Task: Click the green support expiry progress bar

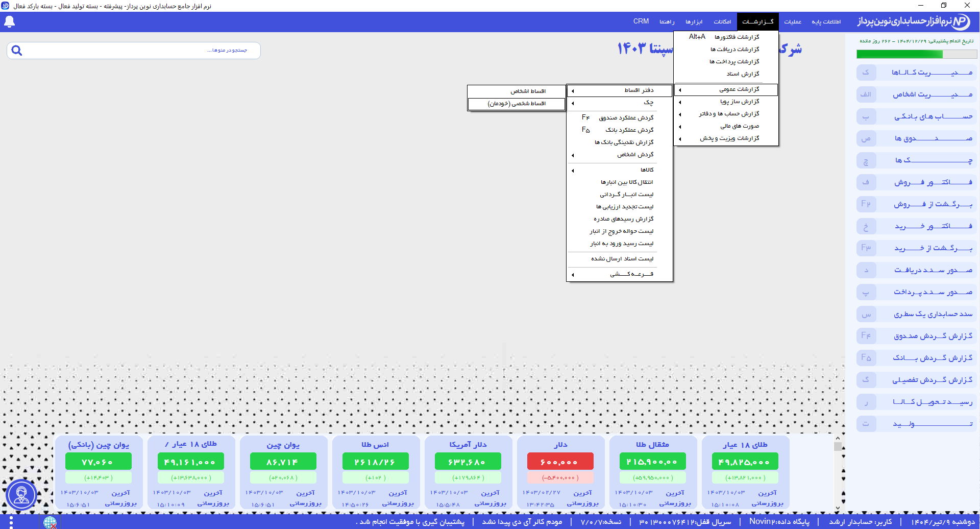Action: coord(899,54)
